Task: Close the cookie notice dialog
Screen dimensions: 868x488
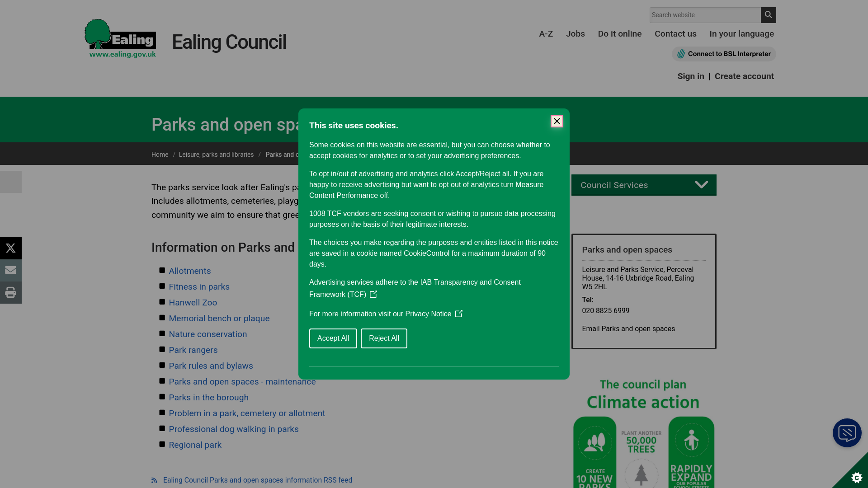Action: click(x=557, y=121)
